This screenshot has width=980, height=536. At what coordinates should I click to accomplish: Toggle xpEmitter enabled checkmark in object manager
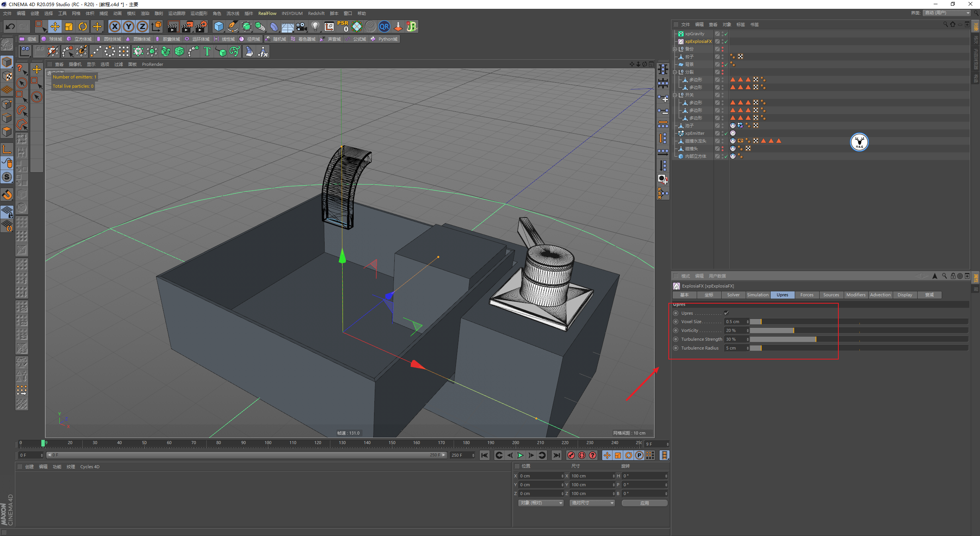[726, 133]
